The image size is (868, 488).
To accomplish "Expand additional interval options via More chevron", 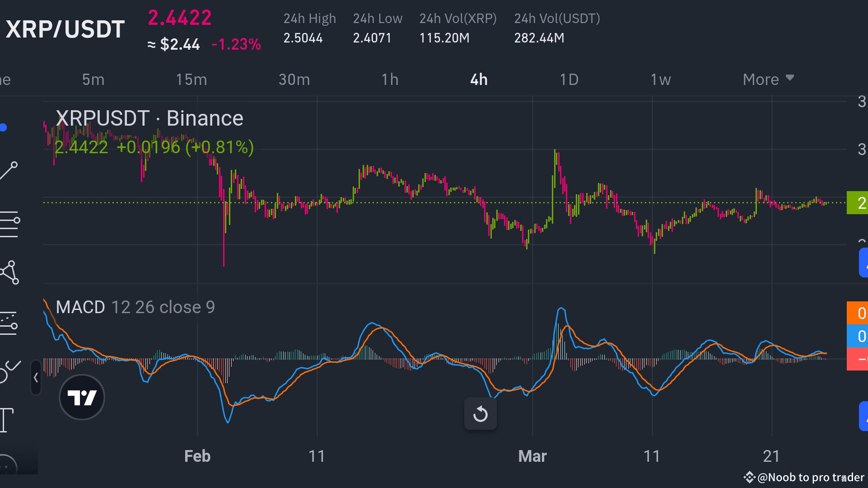I will click(790, 77).
